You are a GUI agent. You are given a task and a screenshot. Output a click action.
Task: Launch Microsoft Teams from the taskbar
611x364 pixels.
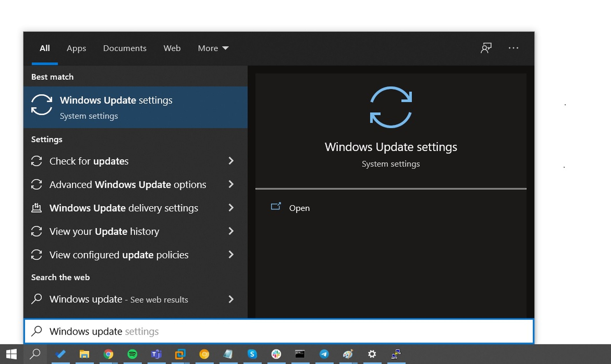click(x=156, y=354)
